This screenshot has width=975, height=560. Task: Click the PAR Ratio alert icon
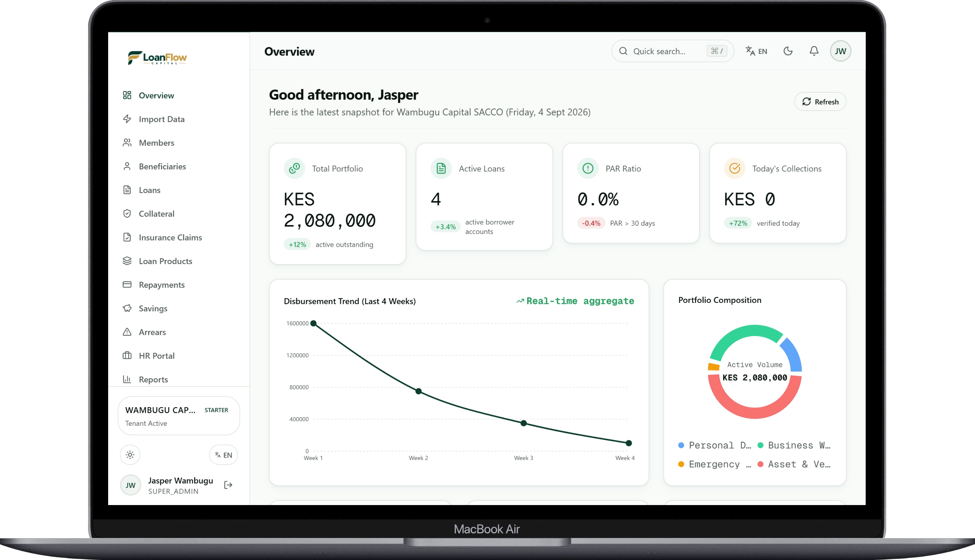588,168
